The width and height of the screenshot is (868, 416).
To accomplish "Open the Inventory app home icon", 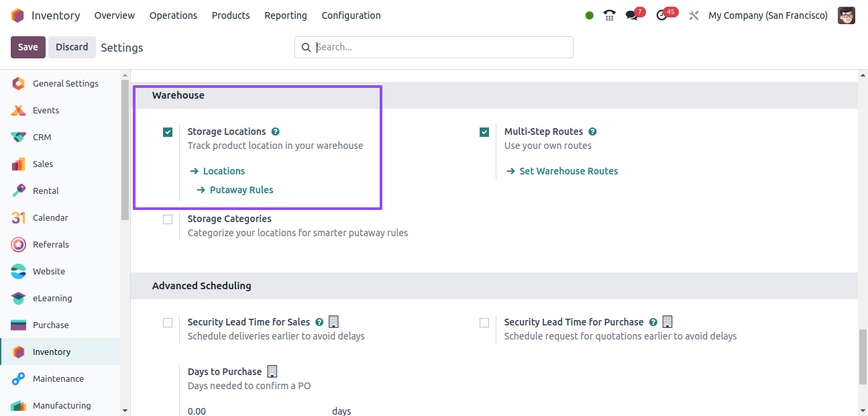I will click(17, 15).
